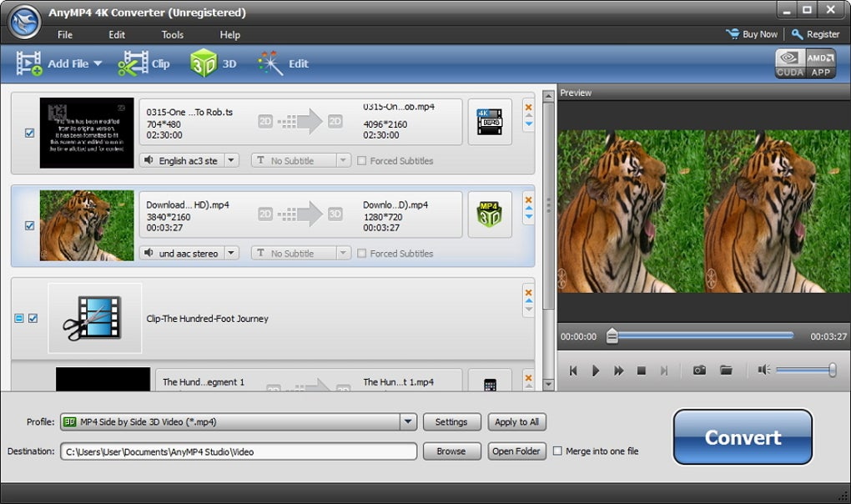This screenshot has height=504, width=851.
Task: Select the tiger video thumbnail in list
Action: (87, 225)
